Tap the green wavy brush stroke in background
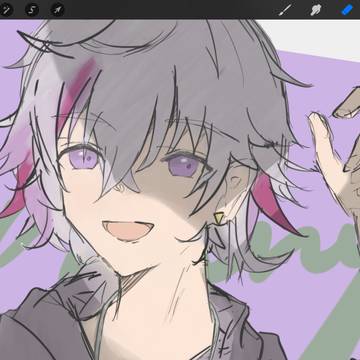This screenshot has width=360, height=360. [x=293, y=248]
